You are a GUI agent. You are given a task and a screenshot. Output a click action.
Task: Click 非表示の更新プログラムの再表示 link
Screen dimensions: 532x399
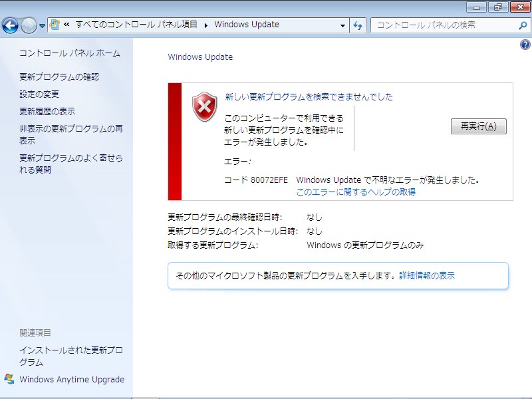[71, 134]
